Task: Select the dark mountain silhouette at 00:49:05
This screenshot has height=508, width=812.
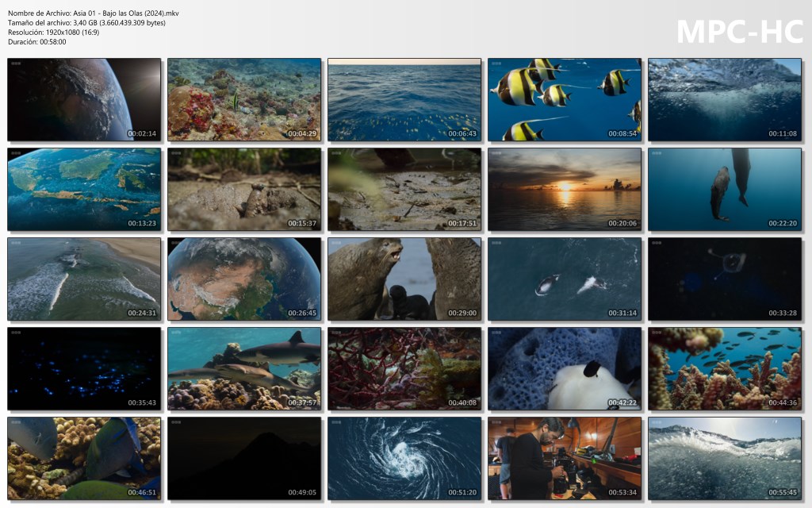Action: 244,458
